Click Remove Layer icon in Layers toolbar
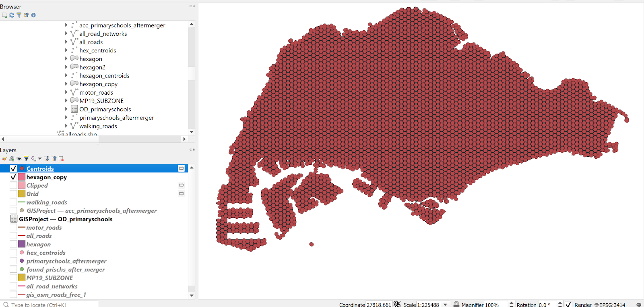 point(61,159)
